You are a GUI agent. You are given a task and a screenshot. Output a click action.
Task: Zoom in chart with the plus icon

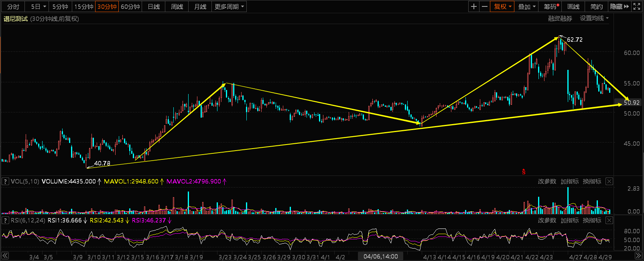(x=474, y=6)
